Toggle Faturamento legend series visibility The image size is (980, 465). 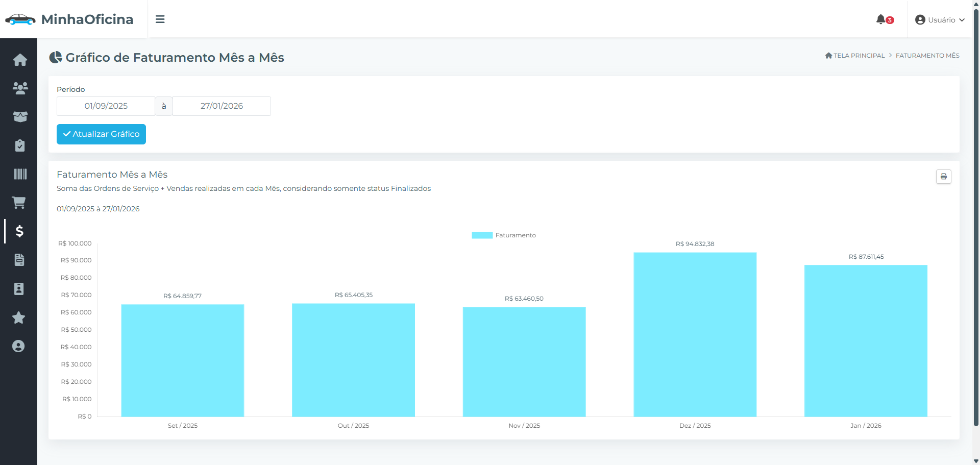pos(504,235)
